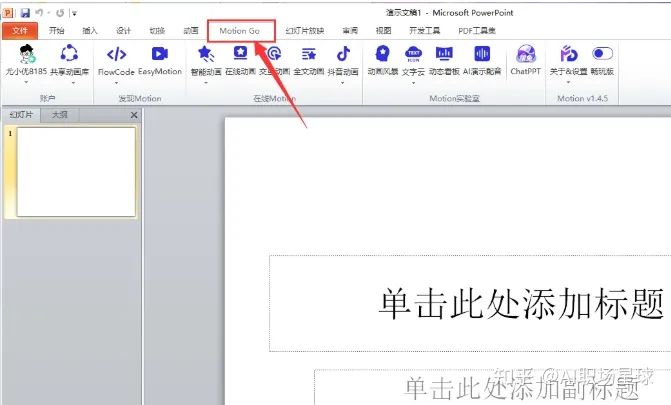671x405 pixels.
Task: Switch to the 插入 Insert tab
Action: click(90, 31)
